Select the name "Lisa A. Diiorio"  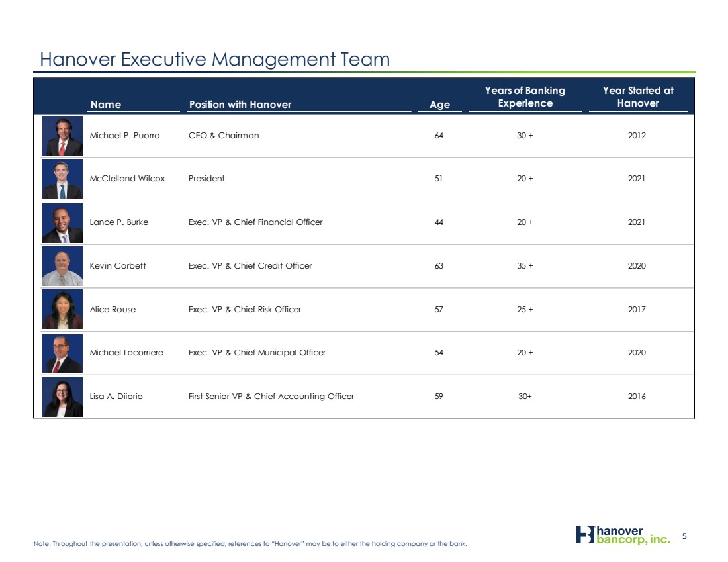coord(116,397)
